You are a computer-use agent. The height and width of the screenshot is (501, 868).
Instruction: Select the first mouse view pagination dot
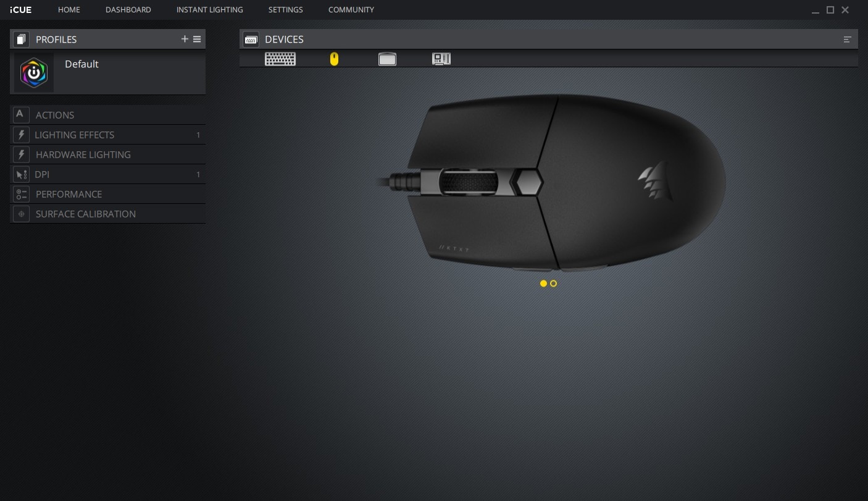click(x=544, y=284)
